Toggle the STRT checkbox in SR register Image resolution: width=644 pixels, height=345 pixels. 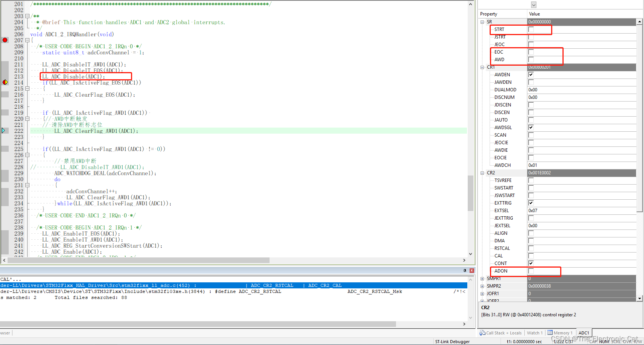531,29
